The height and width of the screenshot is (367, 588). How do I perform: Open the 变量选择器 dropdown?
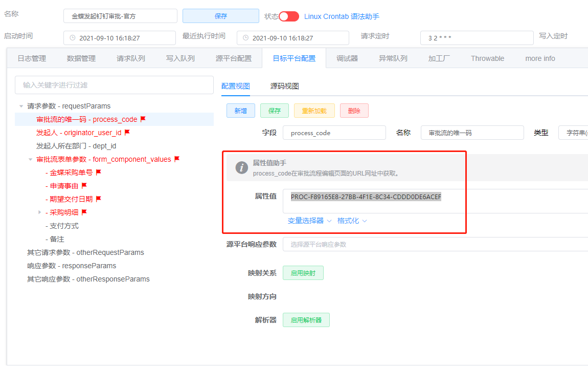coord(309,221)
